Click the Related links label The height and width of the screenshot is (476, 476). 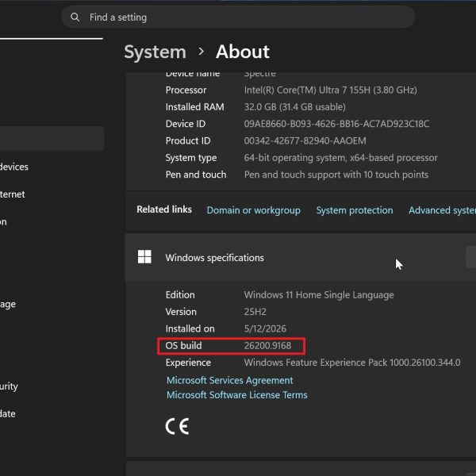coord(164,209)
